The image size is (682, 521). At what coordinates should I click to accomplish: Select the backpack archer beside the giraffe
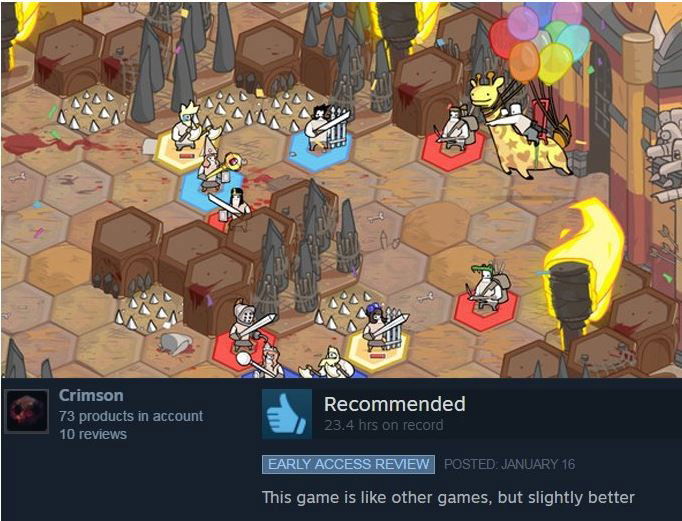click(455, 128)
